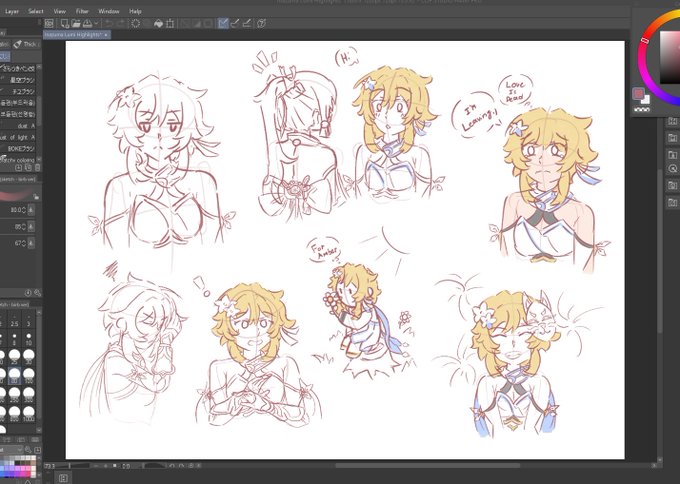
Task: Select the 1000 brush size preset
Action: [x=29, y=413]
